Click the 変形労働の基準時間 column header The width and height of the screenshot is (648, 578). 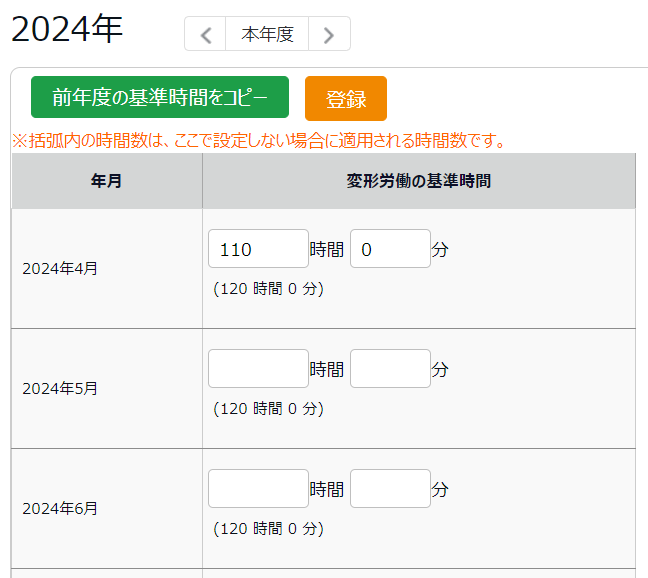(x=419, y=181)
